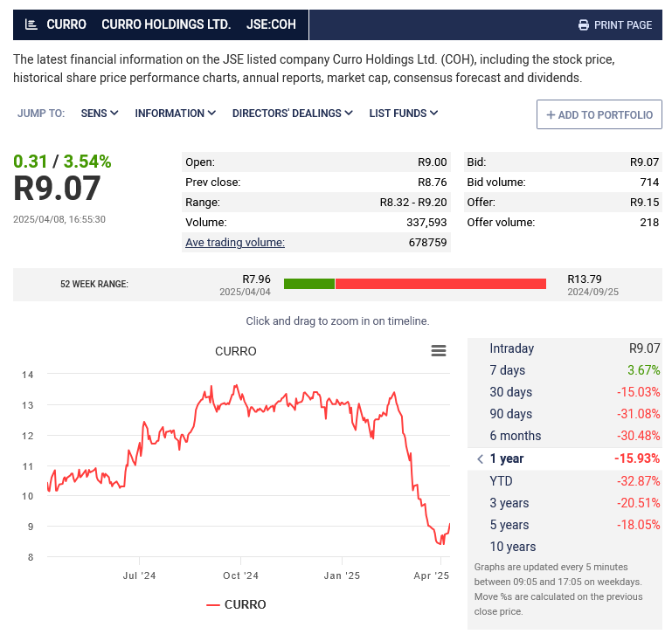Select the YTD chart period
This screenshot has height=641, width=672.
click(565, 481)
